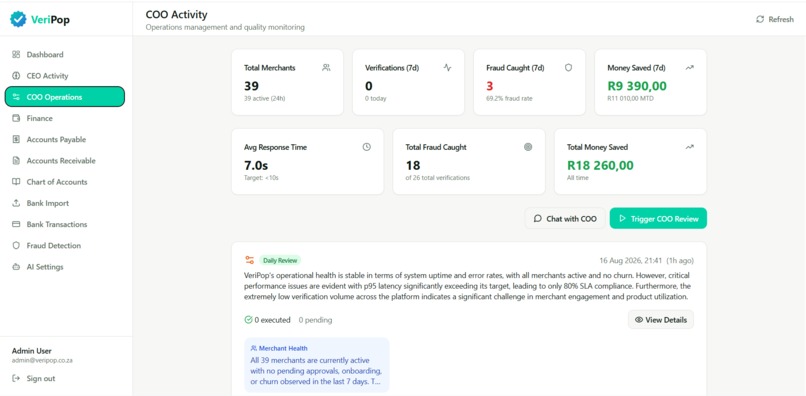This screenshot has height=396, width=806.
Task: Click the Admin User name label
Action: click(31, 351)
